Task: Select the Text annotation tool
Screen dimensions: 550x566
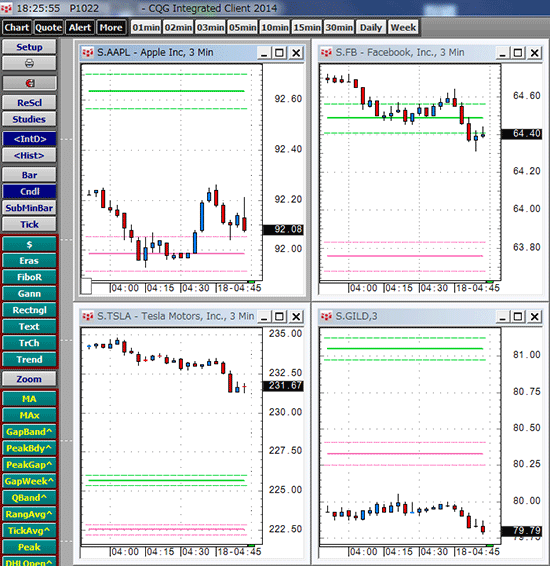Action: [29, 327]
